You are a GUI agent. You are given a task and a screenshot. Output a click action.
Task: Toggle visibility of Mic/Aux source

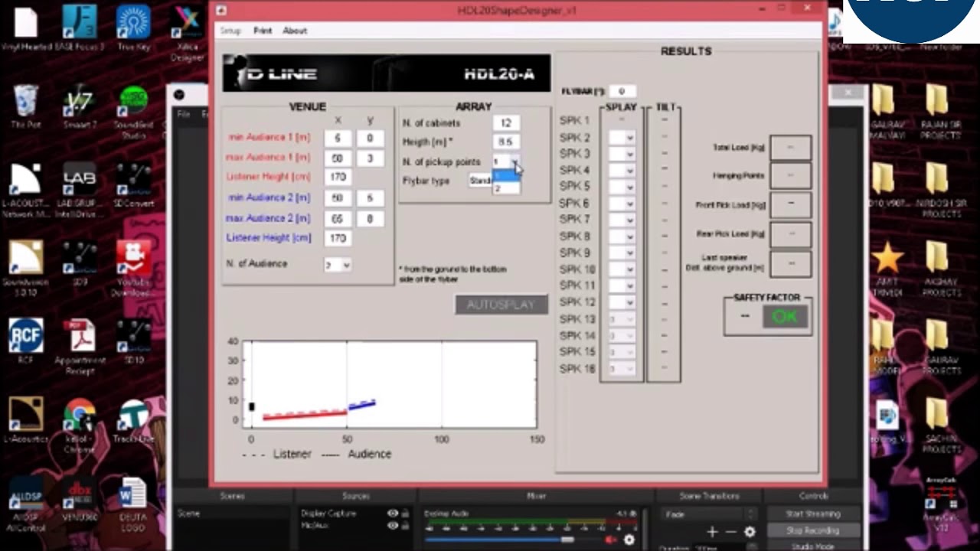tap(393, 526)
